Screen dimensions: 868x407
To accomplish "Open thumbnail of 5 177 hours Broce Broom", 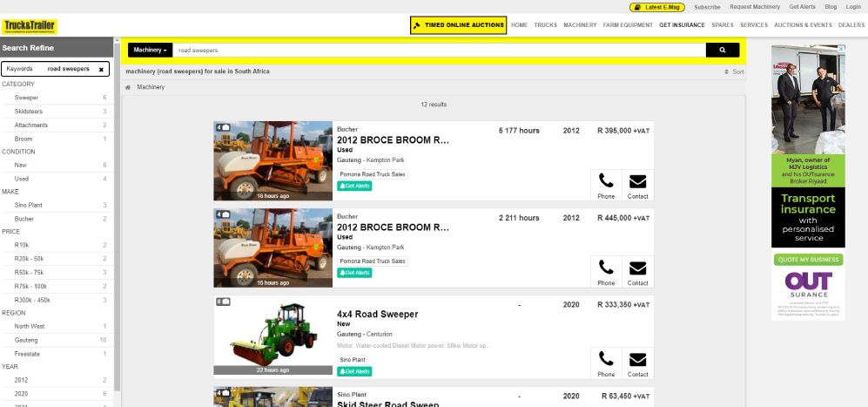I will pyautogui.click(x=273, y=161).
